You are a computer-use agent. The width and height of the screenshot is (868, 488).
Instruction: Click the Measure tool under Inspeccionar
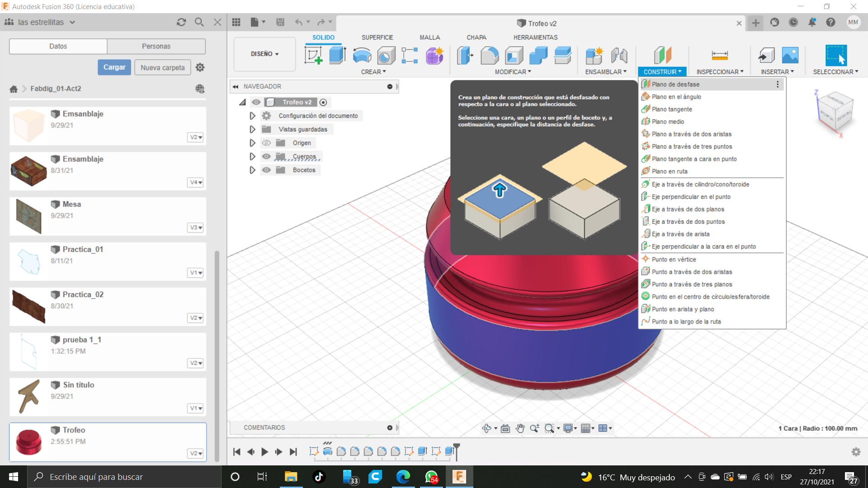click(719, 56)
